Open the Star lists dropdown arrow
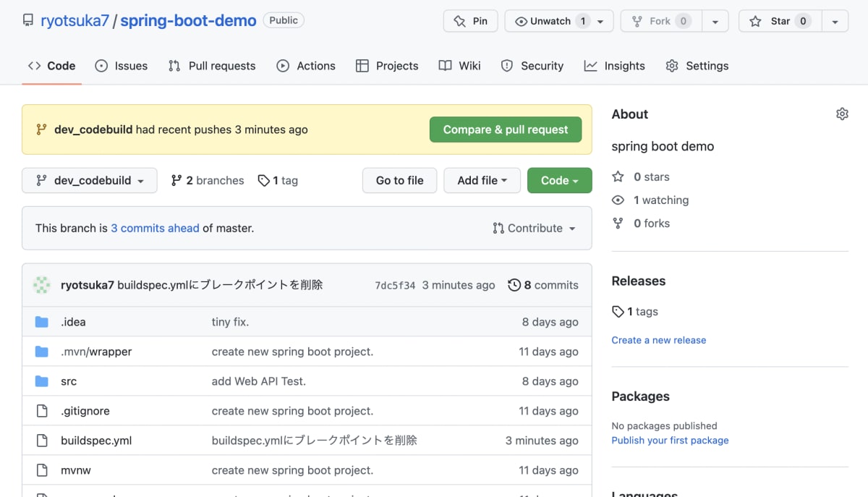The width and height of the screenshot is (868, 497). pyautogui.click(x=835, y=21)
